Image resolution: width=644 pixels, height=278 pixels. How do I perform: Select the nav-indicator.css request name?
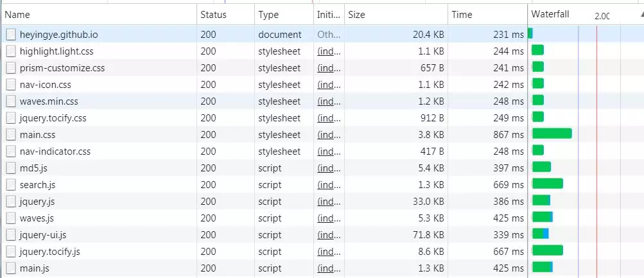click(x=55, y=152)
